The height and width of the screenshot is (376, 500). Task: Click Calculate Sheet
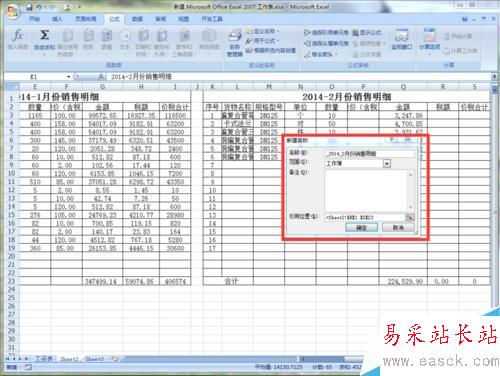460,51
